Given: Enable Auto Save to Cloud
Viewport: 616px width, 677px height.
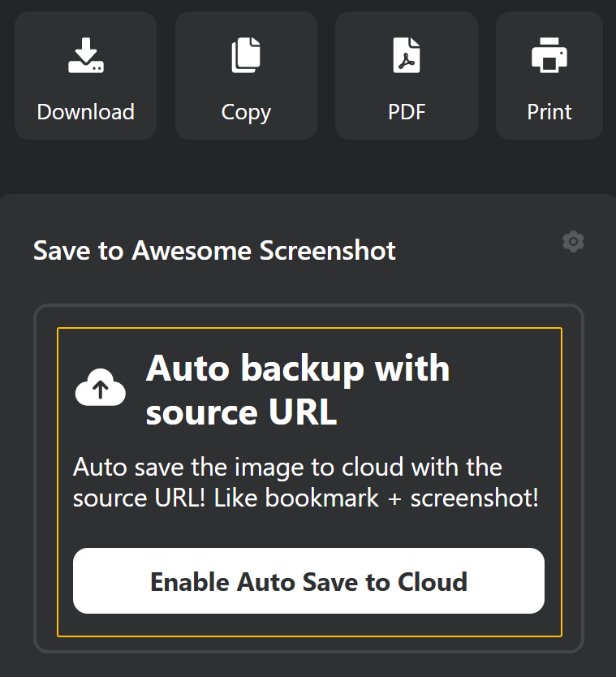Looking at the screenshot, I should point(308,580).
